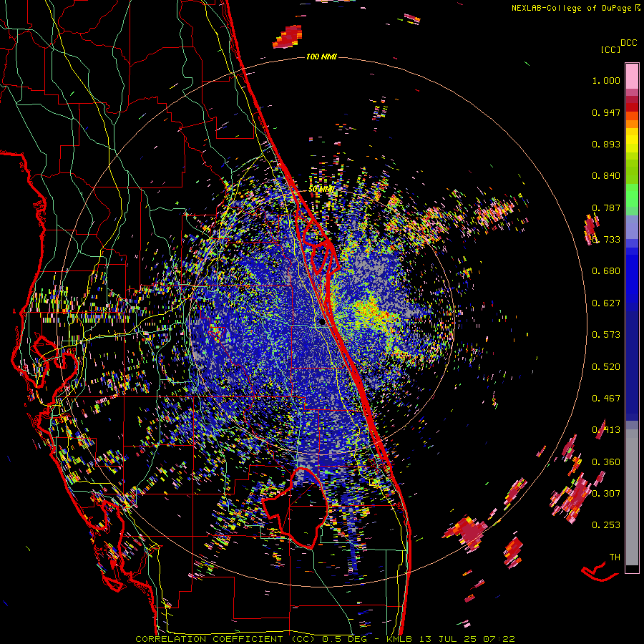Click the 0.573 legend value

[x=606, y=335]
